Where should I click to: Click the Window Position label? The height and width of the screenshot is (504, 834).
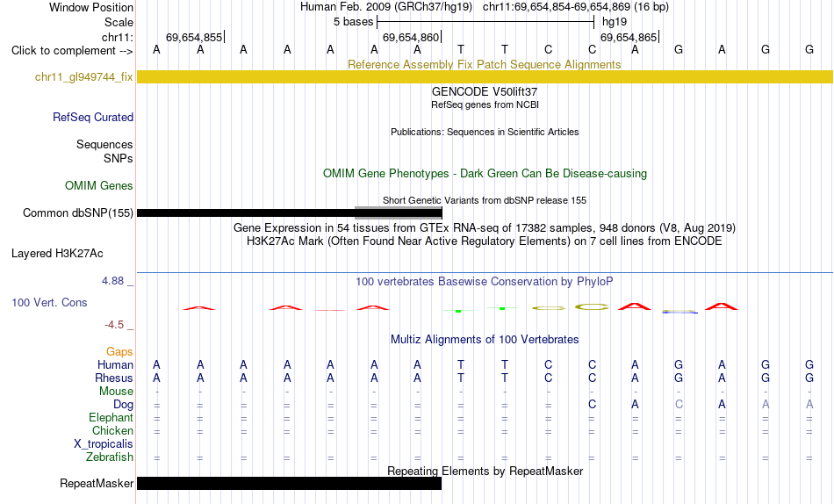91,7
